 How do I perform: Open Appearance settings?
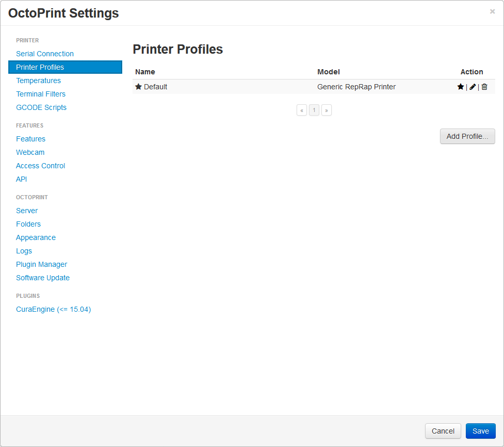point(36,237)
